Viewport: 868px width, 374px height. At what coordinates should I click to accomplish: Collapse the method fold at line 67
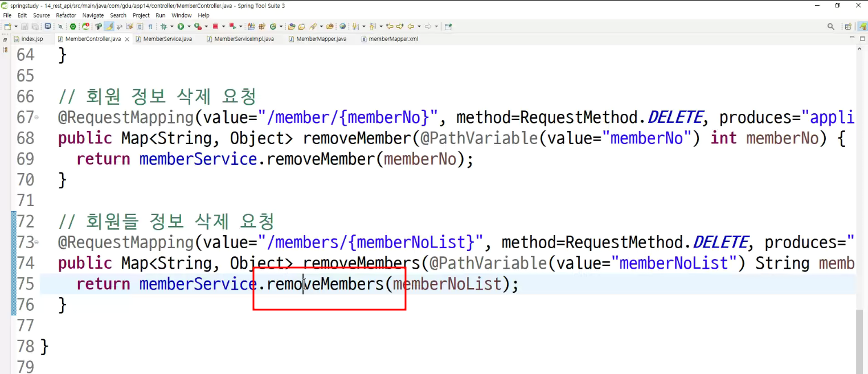click(x=37, y=117)
